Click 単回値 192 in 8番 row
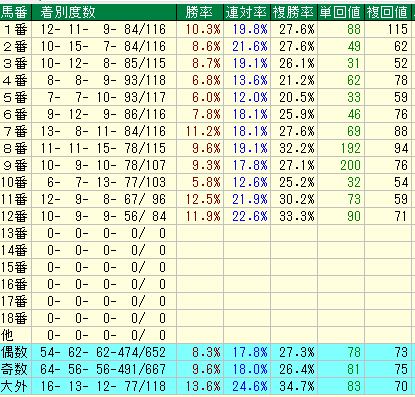The image size is (415, 397). pyautogui.click(x=351, y=149)
